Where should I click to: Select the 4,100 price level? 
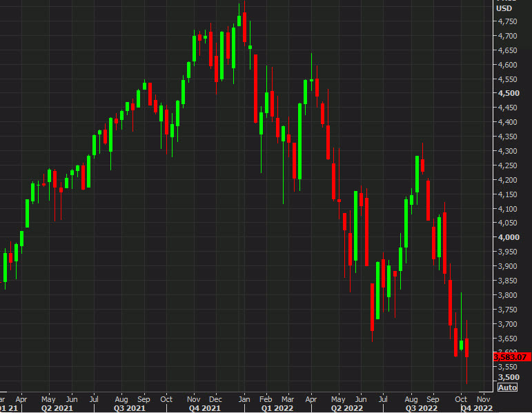508,208
